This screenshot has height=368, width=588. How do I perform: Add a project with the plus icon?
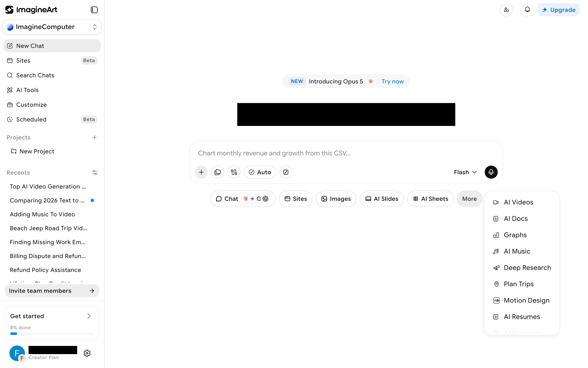click(x=95, y=138)
